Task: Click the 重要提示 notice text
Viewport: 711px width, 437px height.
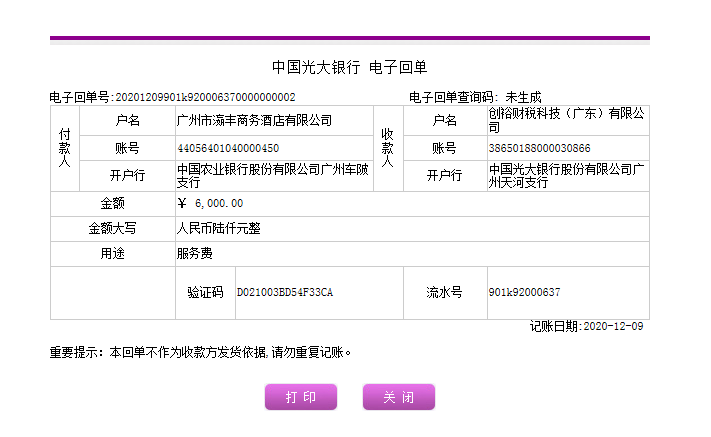Action: [x=200, y=352]
